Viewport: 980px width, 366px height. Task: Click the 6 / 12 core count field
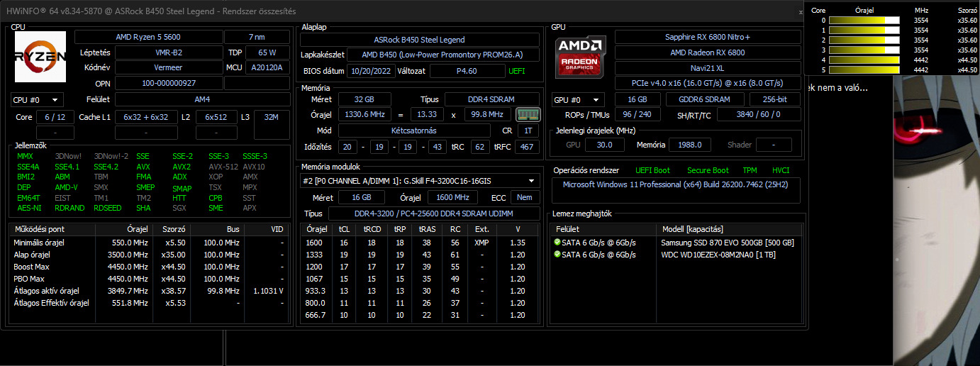tap(55, 116)
